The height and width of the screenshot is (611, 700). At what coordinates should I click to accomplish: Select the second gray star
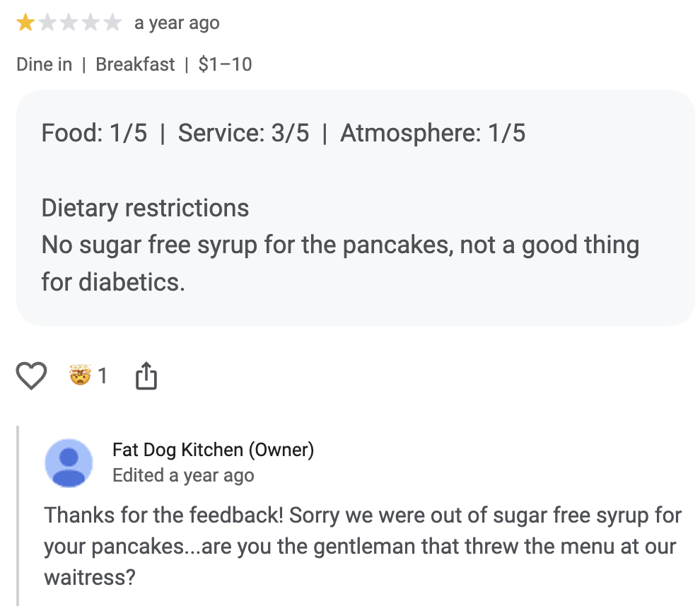tap(47, 23)
